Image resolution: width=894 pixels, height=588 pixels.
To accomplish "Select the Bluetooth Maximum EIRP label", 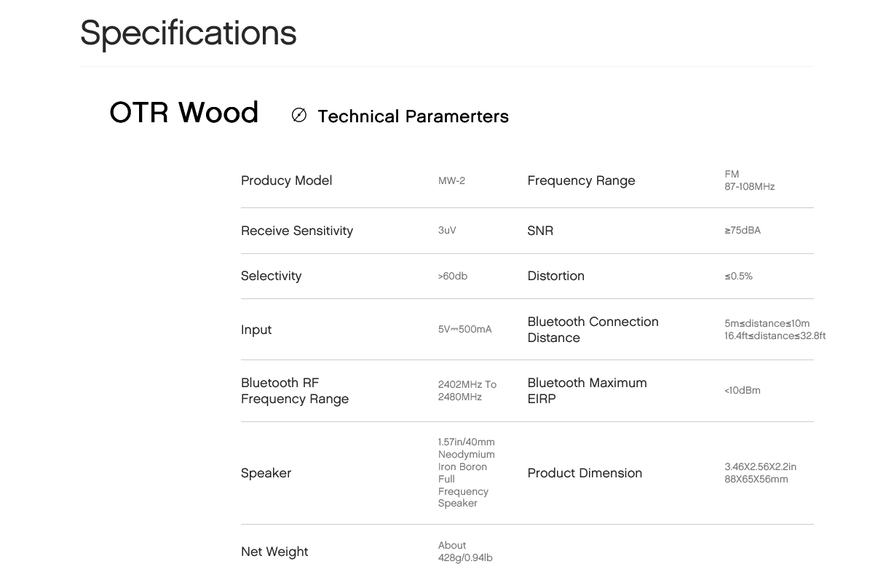I will [x=587, y=391].
